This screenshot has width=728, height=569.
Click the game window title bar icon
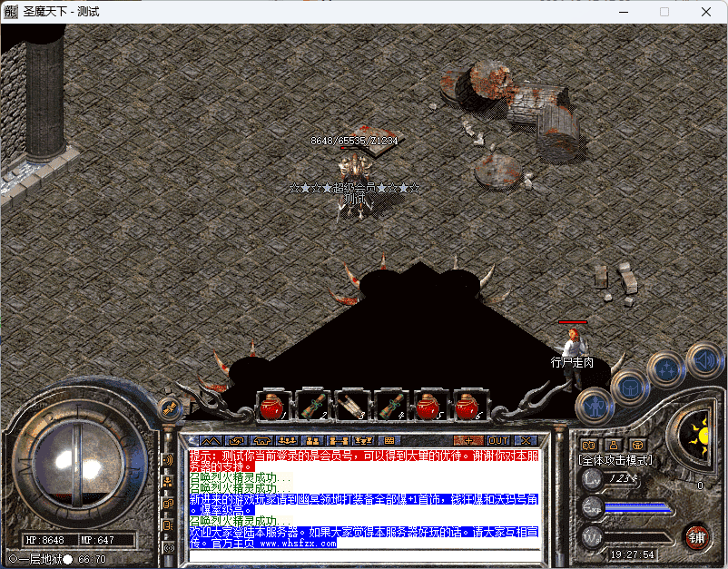[10, 12]
